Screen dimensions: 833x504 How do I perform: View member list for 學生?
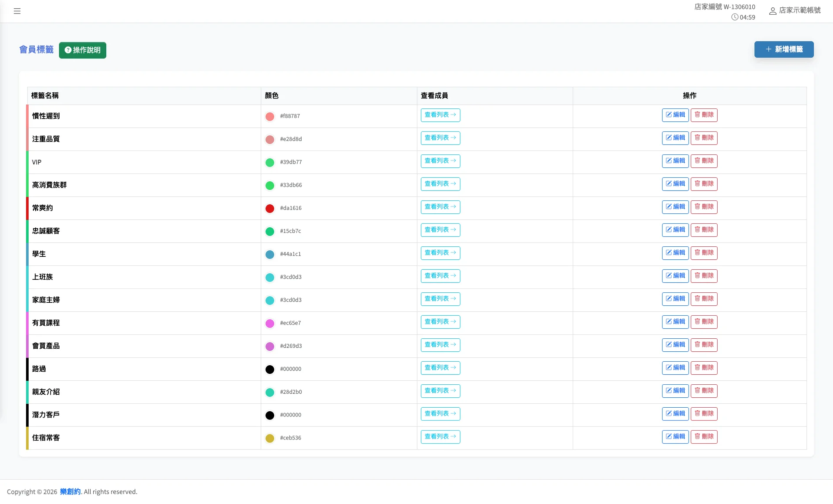tap(440, 253)
